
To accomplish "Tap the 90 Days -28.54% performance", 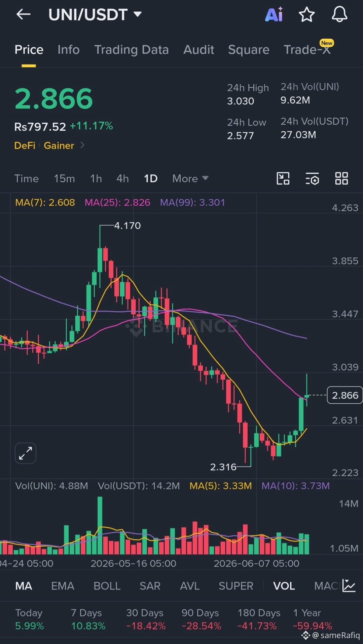I will (x=201, y=619).
